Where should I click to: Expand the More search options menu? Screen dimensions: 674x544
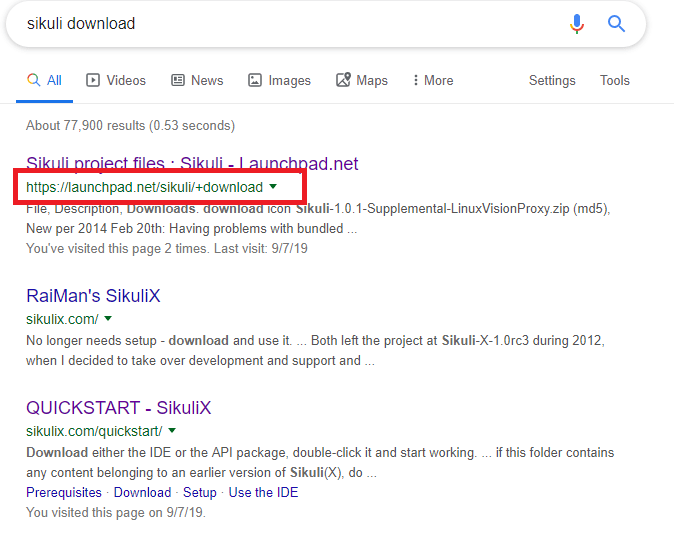pyautogui.click(x=433, y=80)
